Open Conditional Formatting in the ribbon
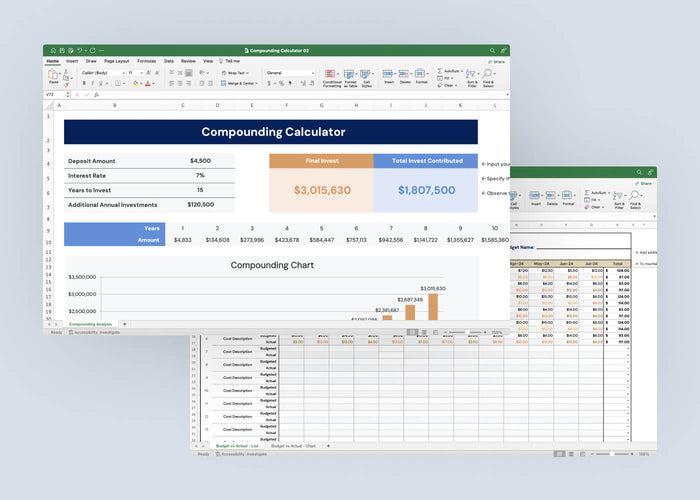 [x=331, y=76]
